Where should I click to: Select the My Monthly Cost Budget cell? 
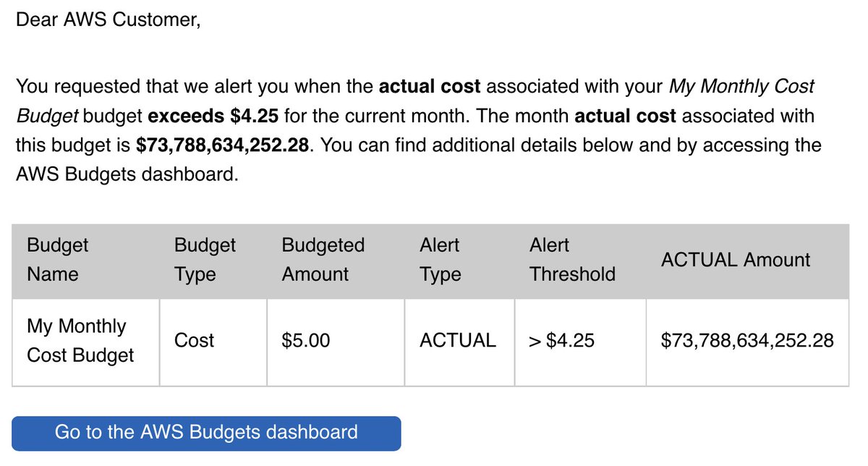(x=86, y=341)
